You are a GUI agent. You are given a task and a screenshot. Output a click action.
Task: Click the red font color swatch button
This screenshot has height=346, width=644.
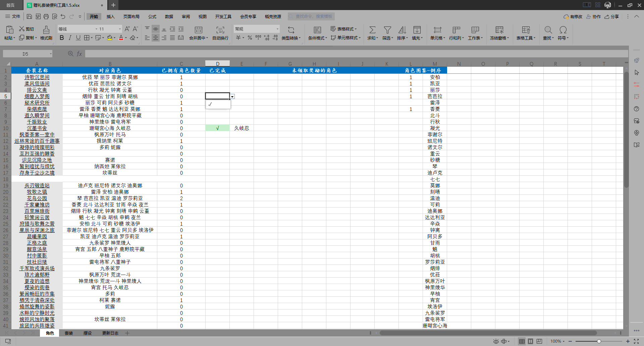click(x=121, y=38)
